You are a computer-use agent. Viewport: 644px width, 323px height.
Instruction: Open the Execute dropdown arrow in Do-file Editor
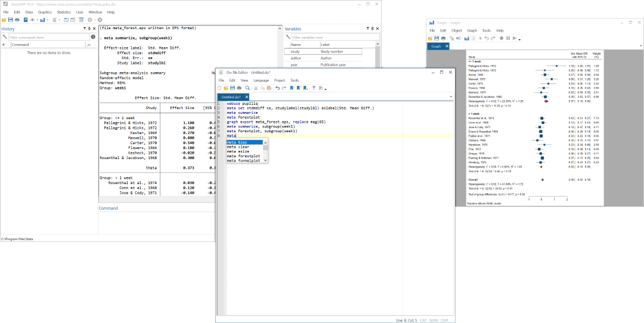click(326, 88)
